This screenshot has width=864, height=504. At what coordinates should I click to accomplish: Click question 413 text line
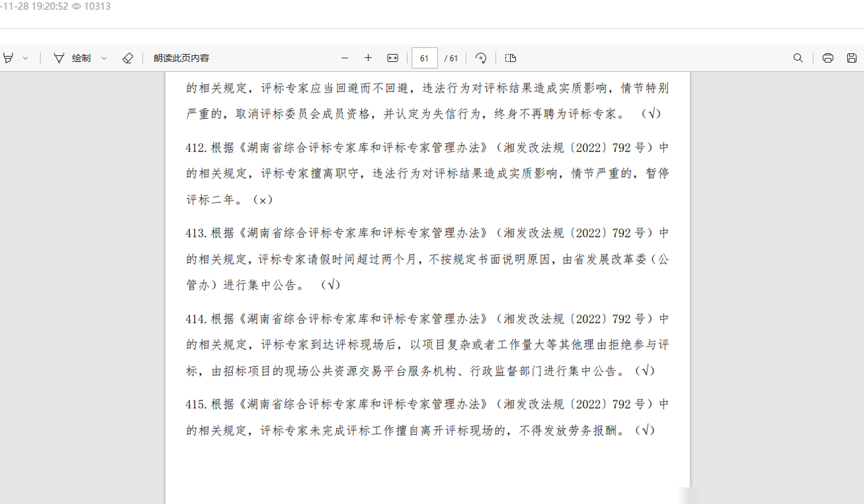427,233
